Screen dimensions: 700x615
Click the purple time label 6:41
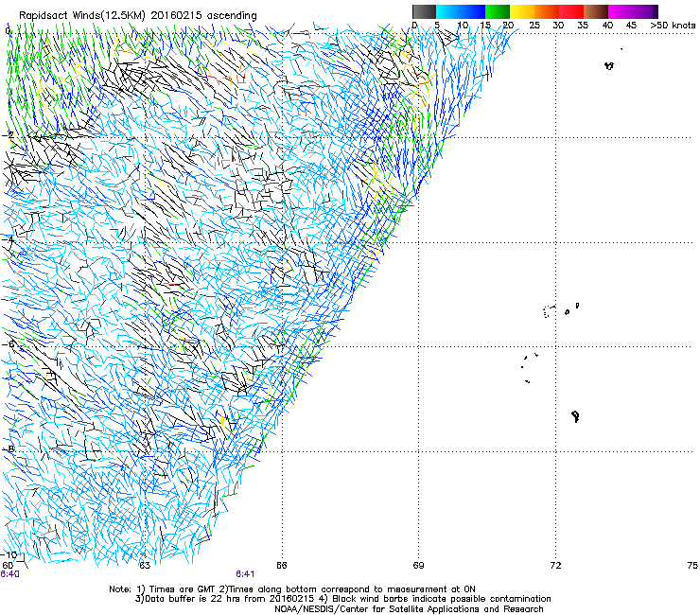tap(245, 574)
